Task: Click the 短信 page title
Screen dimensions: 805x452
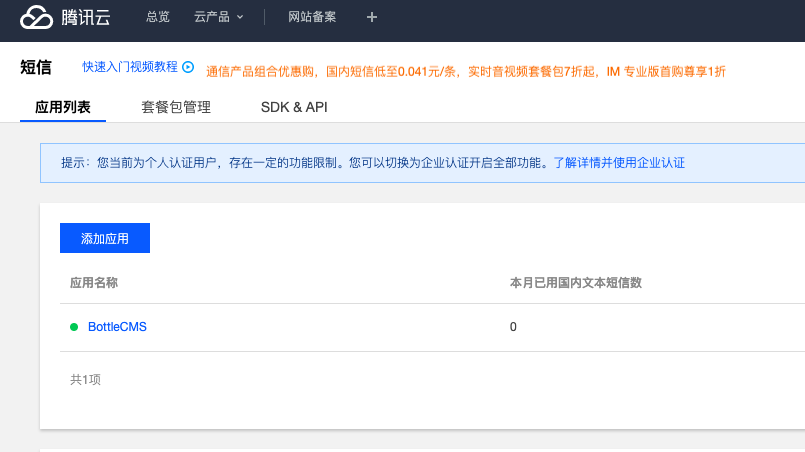Action: (x=36, y=67)
